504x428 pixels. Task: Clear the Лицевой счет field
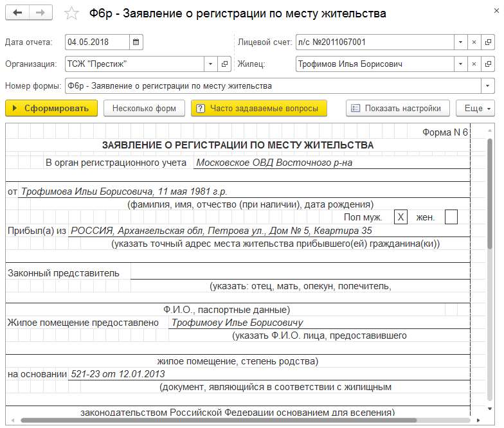(474, 42)
